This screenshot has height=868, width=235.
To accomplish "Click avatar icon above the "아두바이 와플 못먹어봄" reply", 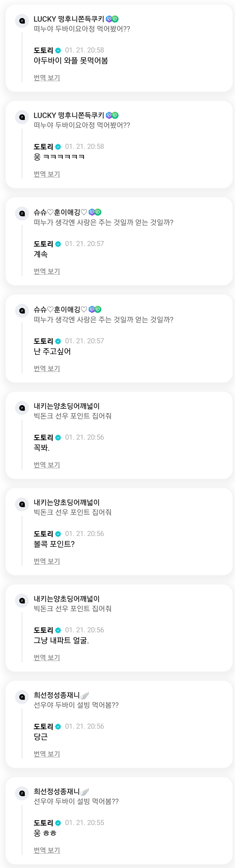I will (x=22, y=21).
